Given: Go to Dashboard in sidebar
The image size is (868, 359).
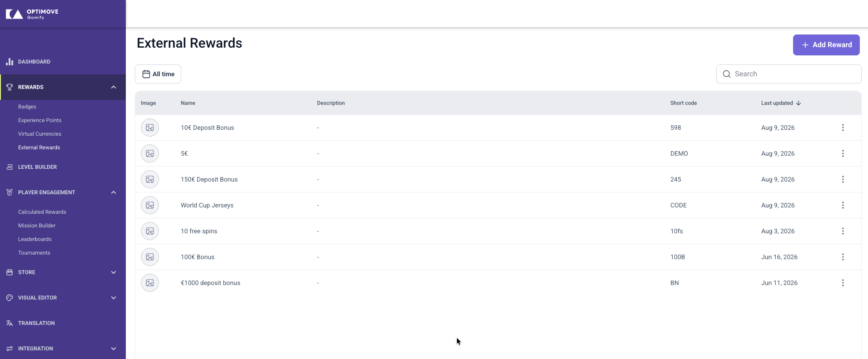Looking at the screenshot, I should tap(34, 62).
